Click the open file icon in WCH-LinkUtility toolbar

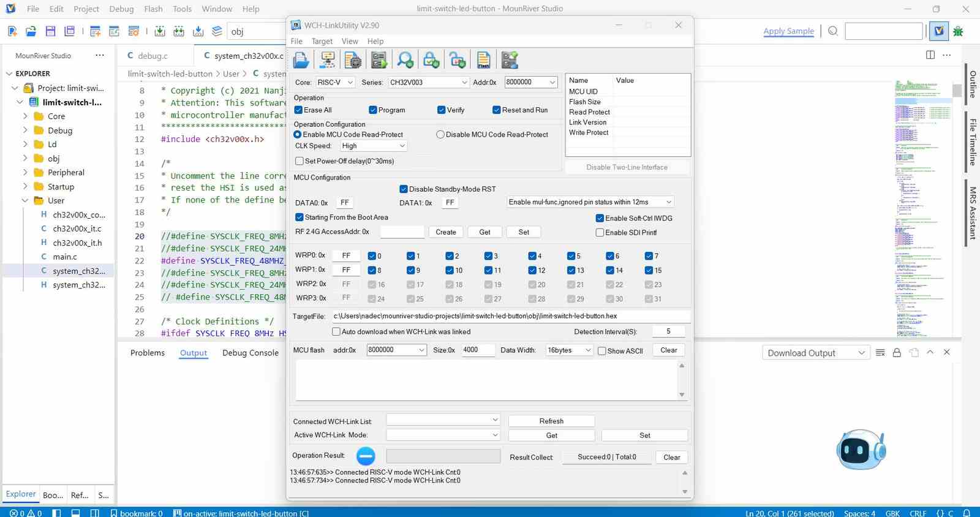point(301,59)
